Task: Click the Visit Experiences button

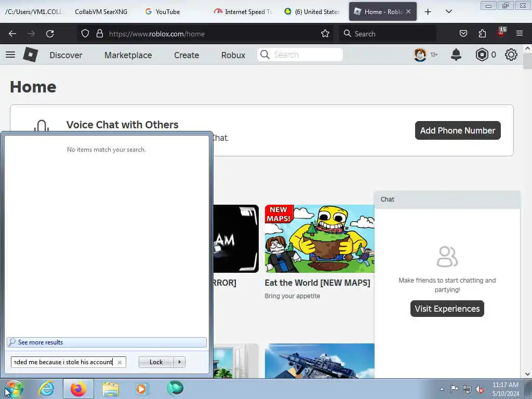Action: click(x=447, y=309)
